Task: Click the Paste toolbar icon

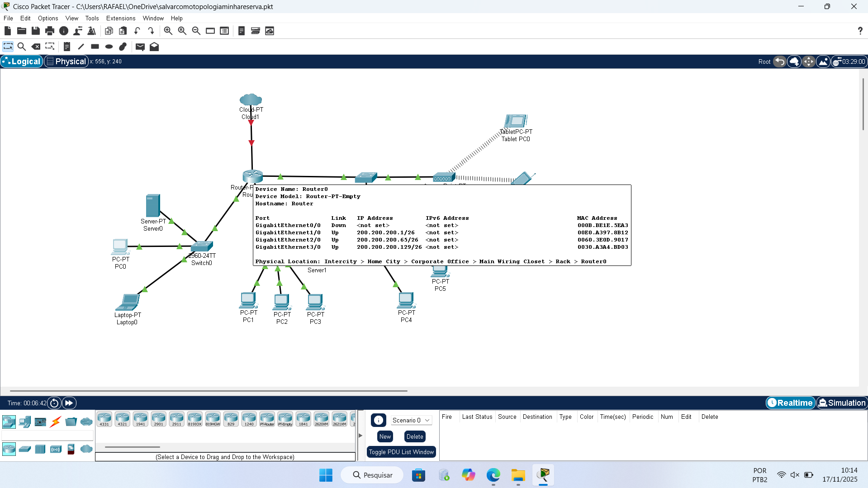Action: (123, 31)
